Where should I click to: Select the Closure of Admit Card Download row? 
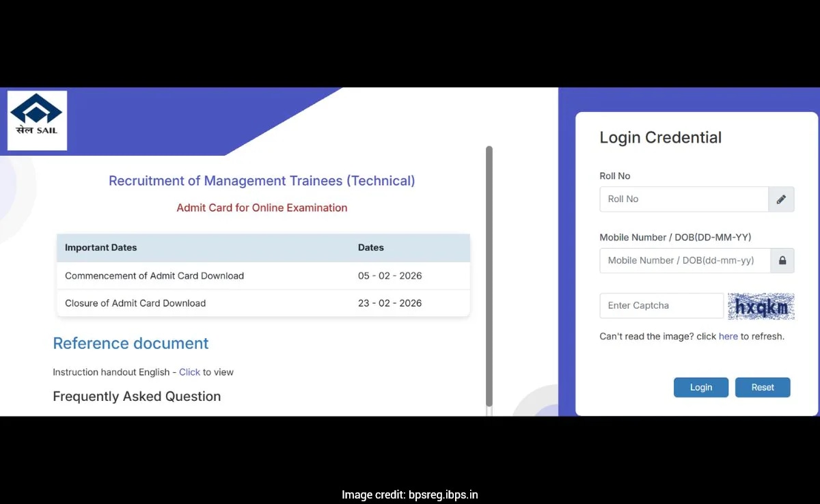pyautogui.click(x=263, y=303)
